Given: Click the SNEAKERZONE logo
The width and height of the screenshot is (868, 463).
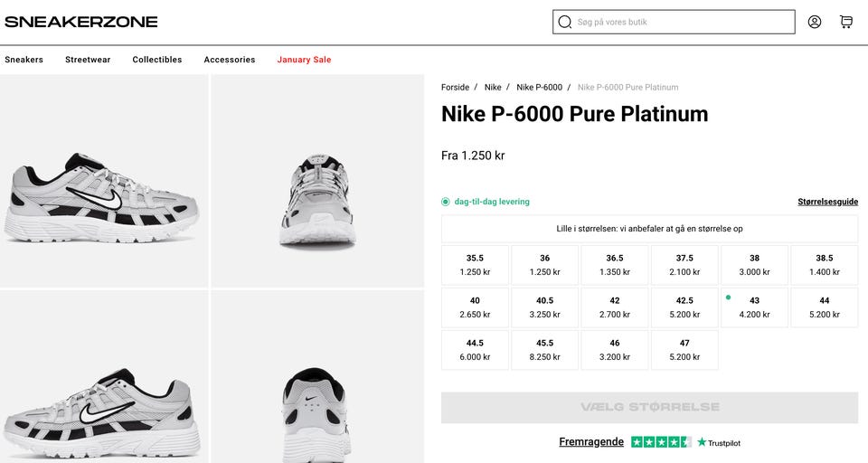Looking at the screenshot, I should tap(80, 22).
